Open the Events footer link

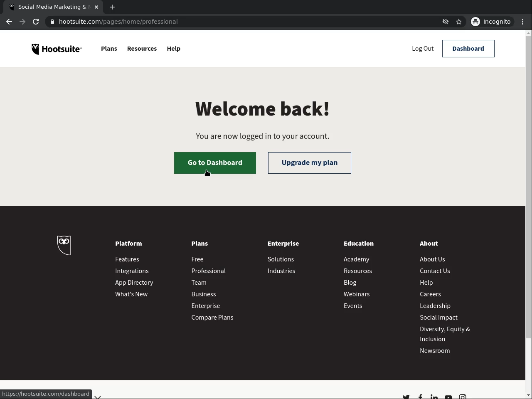[x=353, y=305]
